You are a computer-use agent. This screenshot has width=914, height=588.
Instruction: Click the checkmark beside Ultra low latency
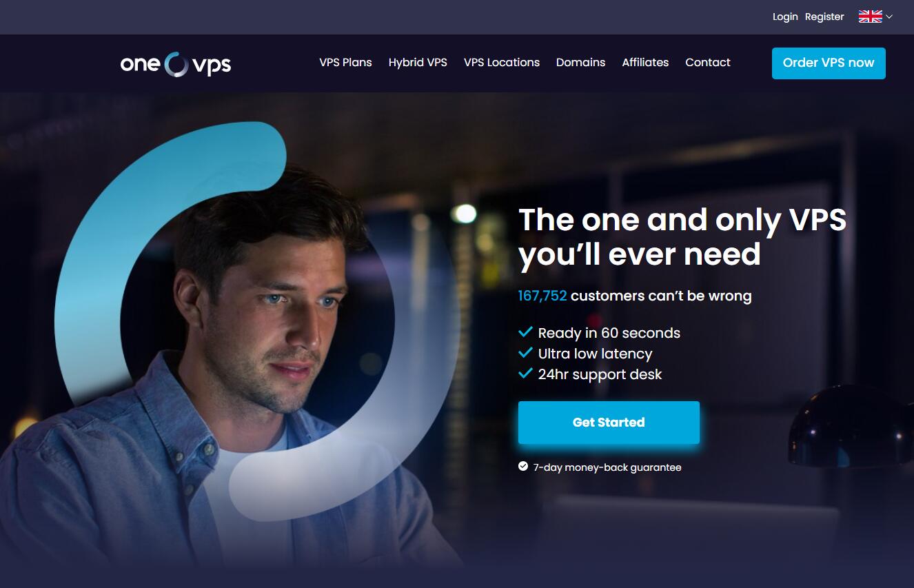click(525, 353)
